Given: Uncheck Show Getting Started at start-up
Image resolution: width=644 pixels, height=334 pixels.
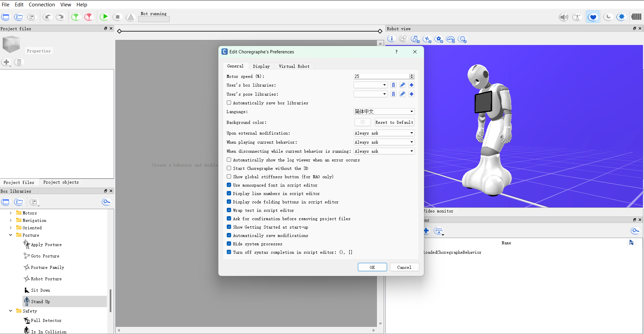Looking at the screenshot, I should [x=229, y=227].
